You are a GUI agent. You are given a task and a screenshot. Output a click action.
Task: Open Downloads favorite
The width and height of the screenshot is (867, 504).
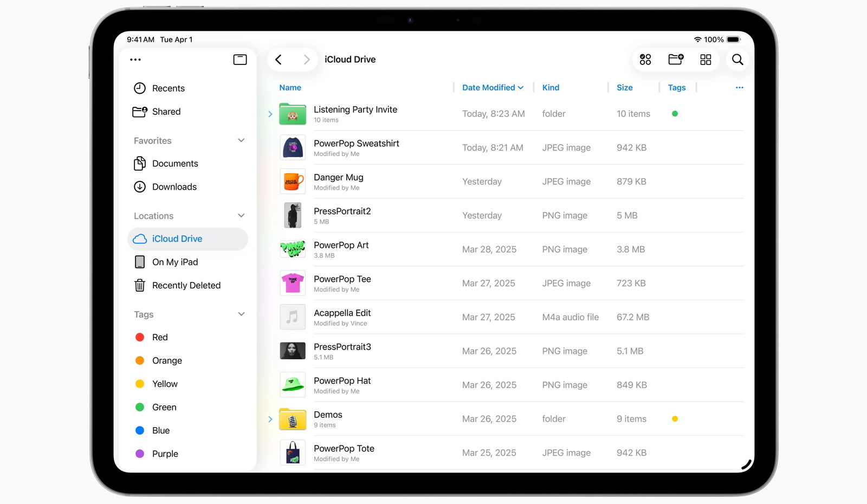pos(187,187)
